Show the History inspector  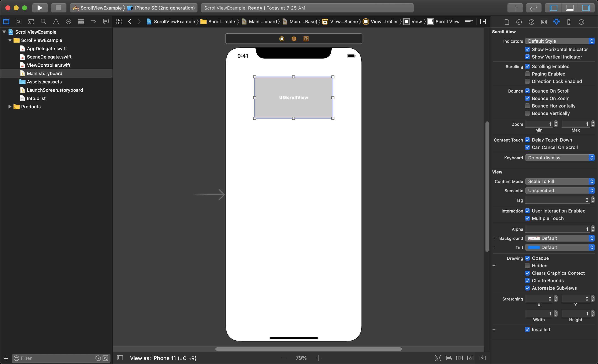click(519, 22)
